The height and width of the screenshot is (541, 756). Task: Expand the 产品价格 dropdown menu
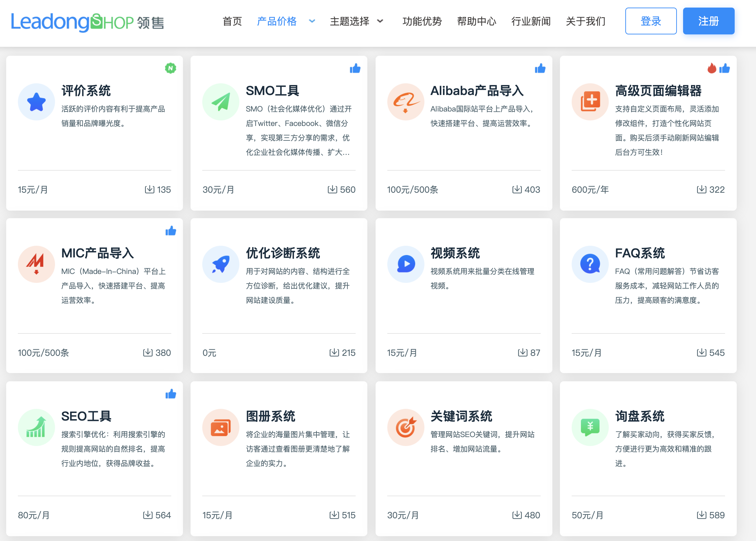pos(277,21)
